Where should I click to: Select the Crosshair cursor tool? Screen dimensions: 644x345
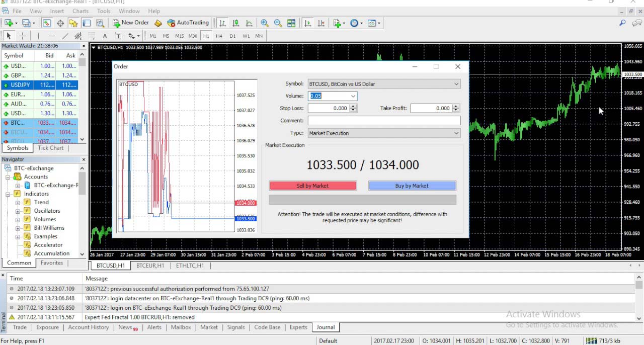(22, 36)
